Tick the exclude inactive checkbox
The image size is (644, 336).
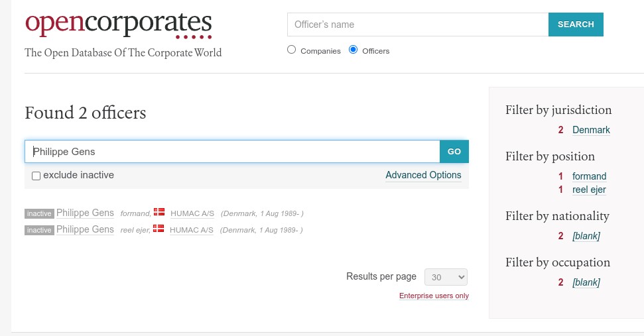click(36, 176)
